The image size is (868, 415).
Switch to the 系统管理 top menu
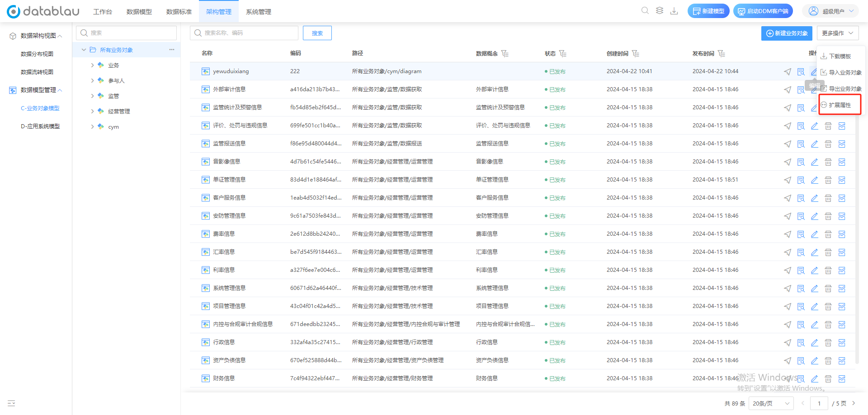pos(259,12)
